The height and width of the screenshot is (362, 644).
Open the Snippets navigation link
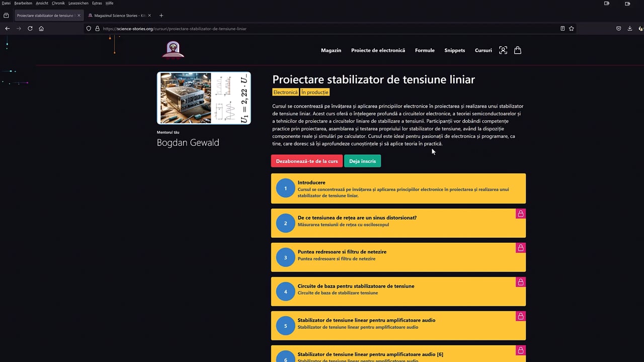(455, 50)
